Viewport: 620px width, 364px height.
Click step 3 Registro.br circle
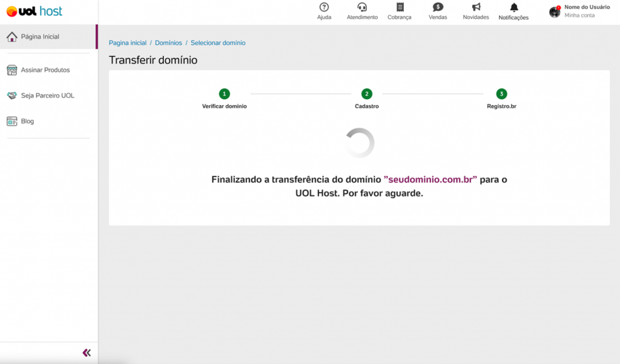(x=501, y=94)
